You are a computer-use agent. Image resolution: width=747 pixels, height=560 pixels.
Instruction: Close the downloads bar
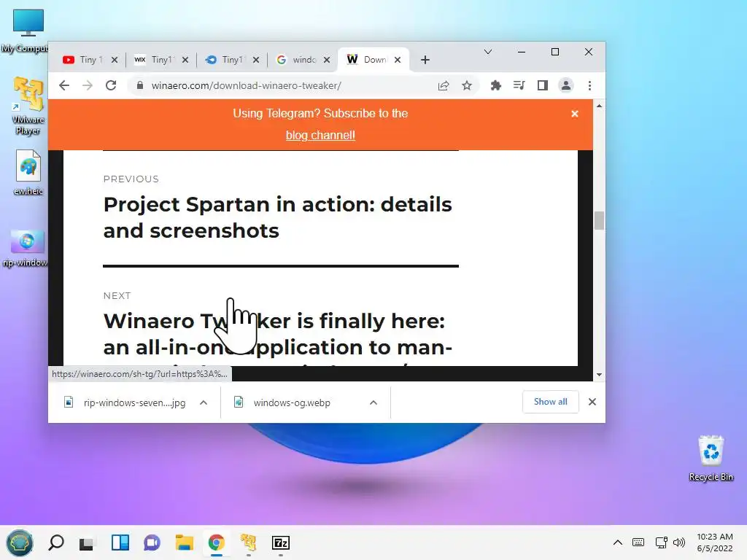click(592, 402)
